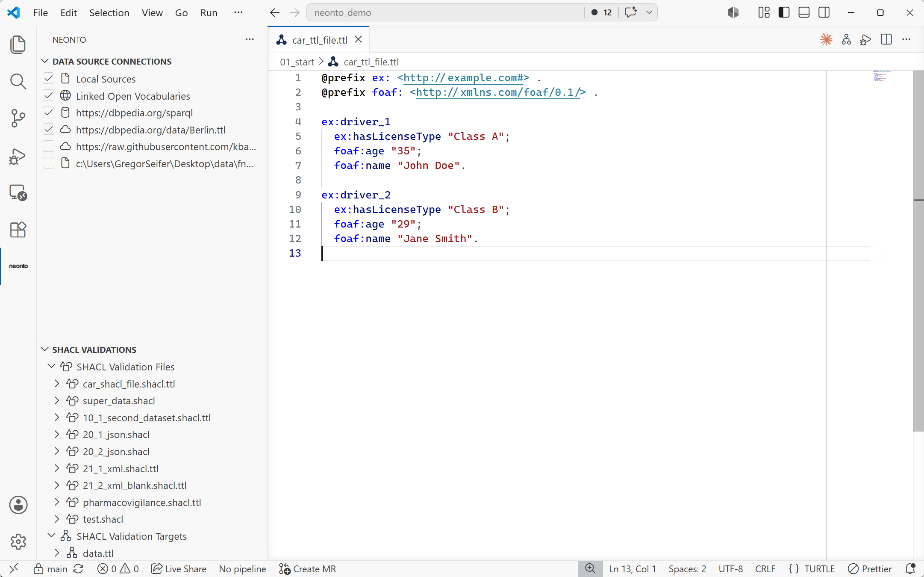924x577 pixels.
Task: Go back with the left arrow
Action: (275, 13)
